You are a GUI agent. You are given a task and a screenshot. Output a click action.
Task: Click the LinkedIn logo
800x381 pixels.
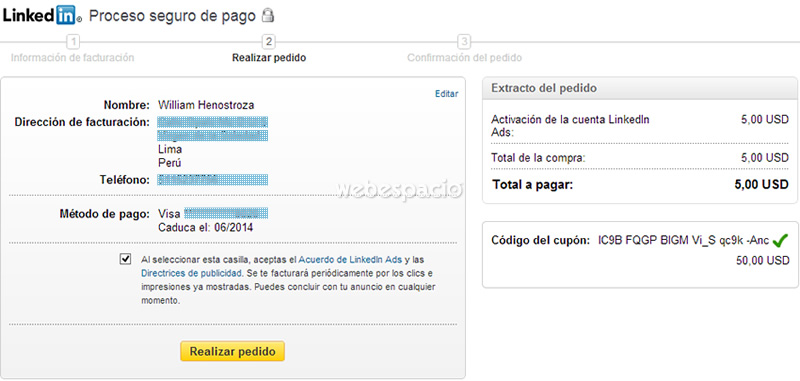point(42,16)
